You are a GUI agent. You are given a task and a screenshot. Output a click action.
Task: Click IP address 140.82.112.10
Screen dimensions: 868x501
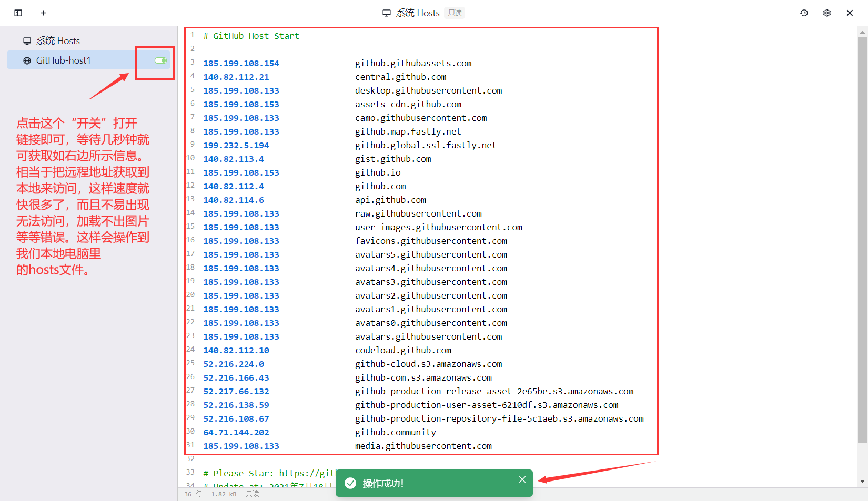tap(236, 350)
